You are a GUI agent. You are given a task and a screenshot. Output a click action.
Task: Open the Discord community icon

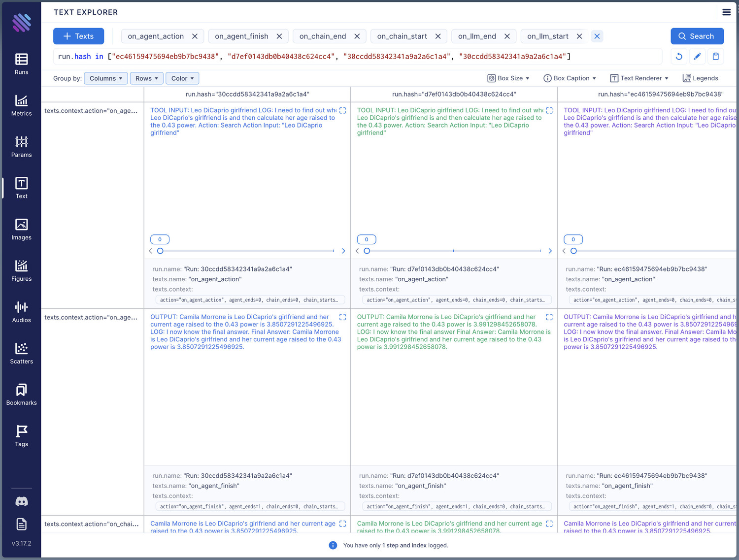pos(21,501)
